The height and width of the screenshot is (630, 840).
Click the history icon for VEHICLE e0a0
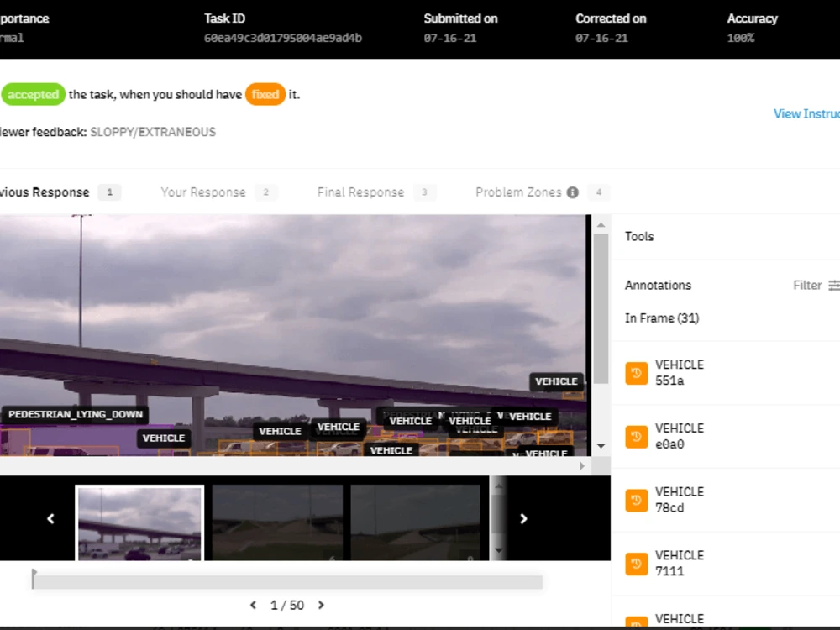tap(636, 436)
